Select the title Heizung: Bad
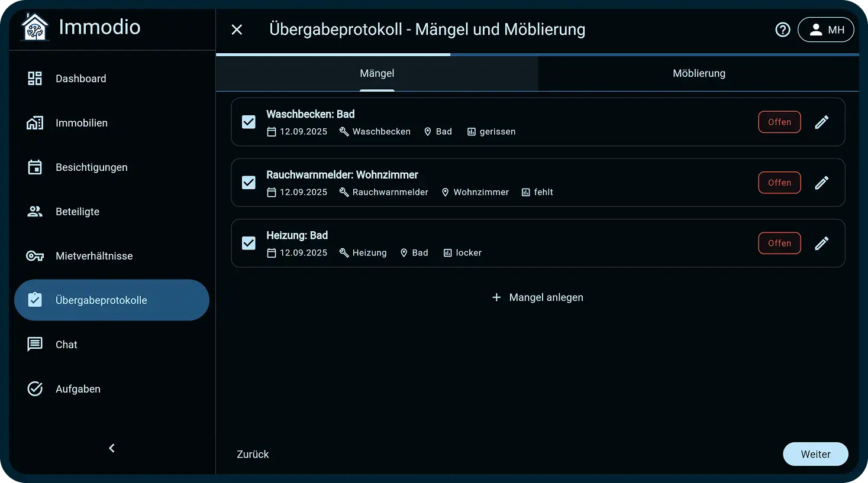Viewport: 868px width, 483px height. 297,235
